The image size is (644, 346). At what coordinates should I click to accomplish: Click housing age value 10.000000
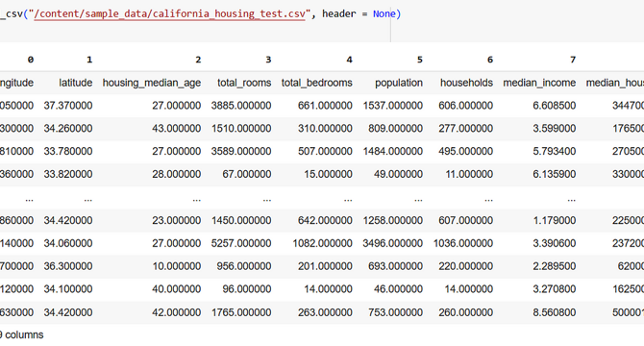177,266
